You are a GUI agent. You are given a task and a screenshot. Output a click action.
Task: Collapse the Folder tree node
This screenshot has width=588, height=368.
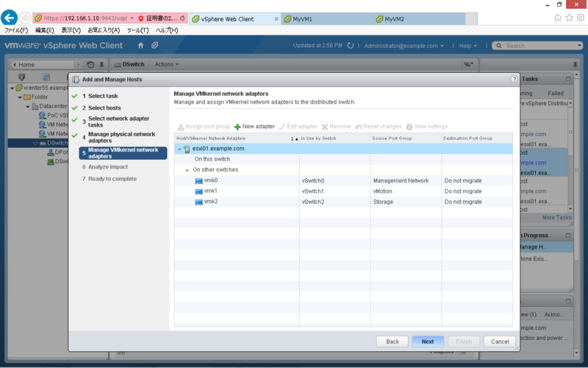point(20,97)
